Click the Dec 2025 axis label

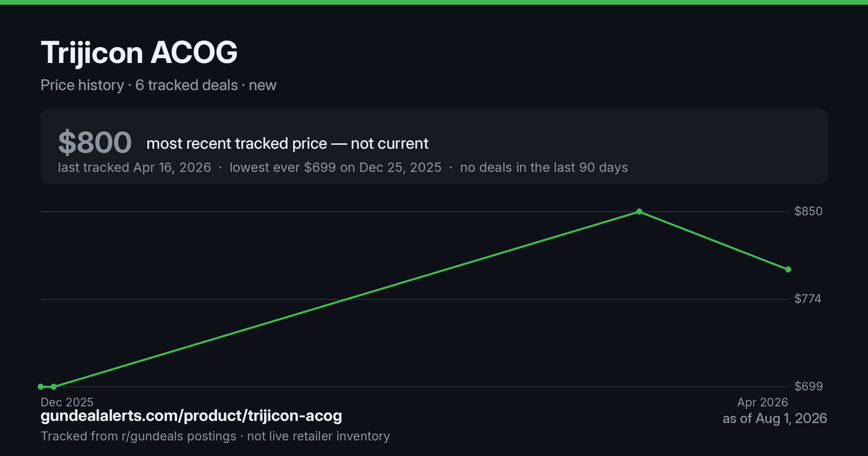[67, 402]
